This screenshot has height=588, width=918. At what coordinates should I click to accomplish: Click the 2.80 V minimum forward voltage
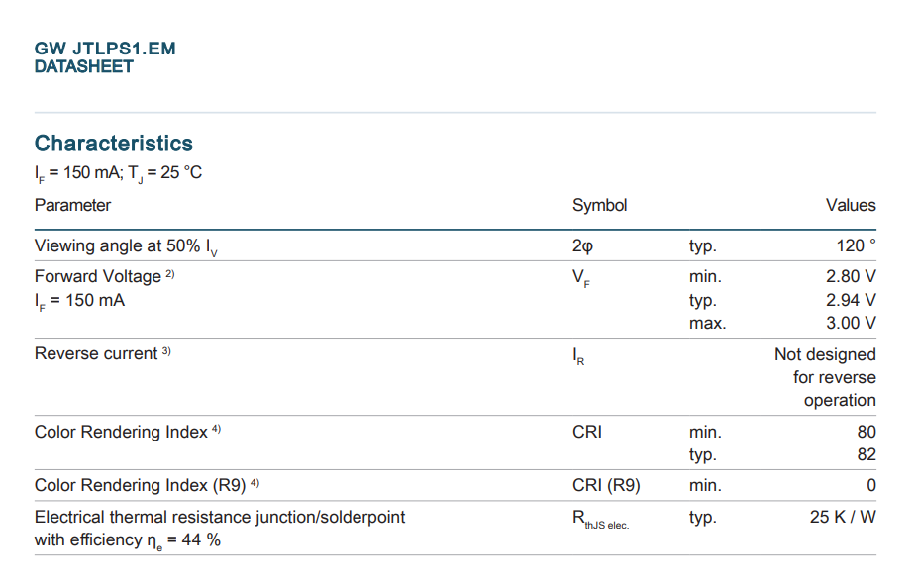click(851, 277)
